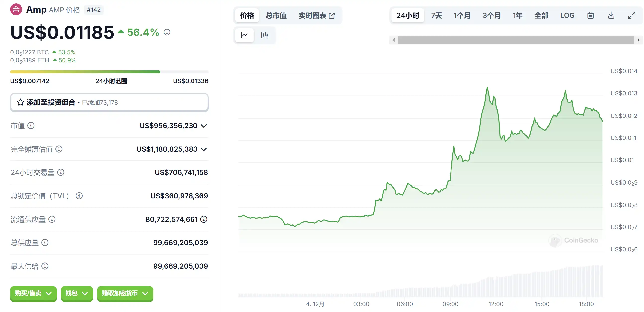Viewport: 644px width, 312px height.
Task: Click the info icon beside 流通供应量 value
Action: tap(204, 219)
